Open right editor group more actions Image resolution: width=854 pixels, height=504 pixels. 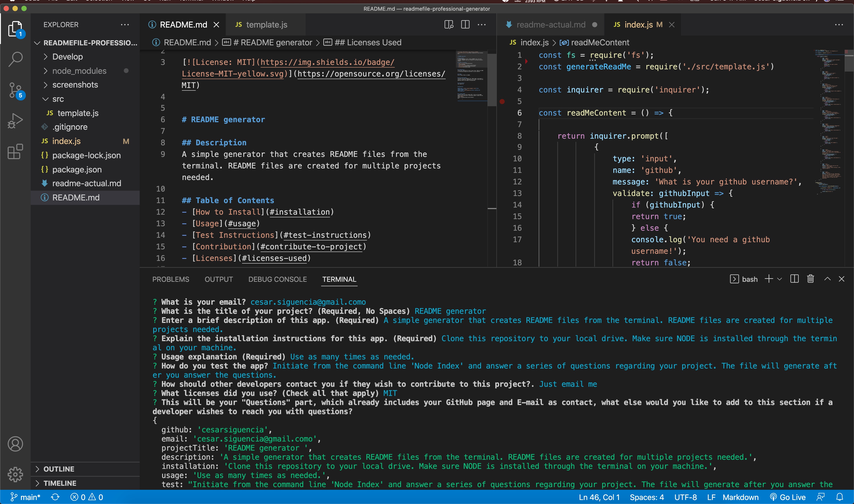(x=839, y=25)
